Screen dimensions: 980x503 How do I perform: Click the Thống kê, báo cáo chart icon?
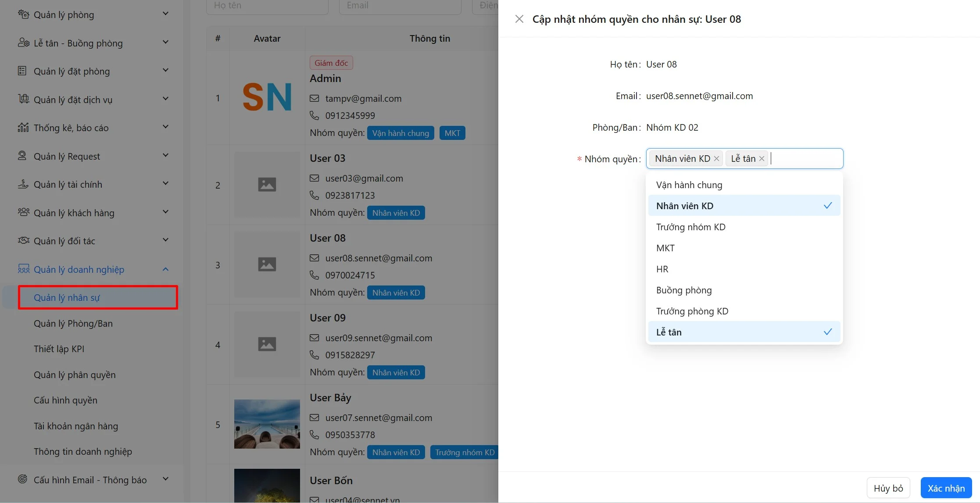[x=23, y=128]
